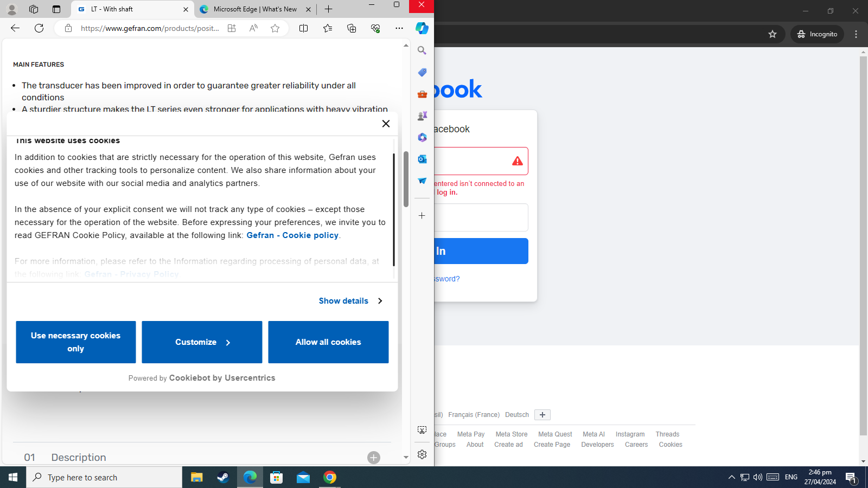This screenshot has height=488, width=868.
Task: Click Edge page vertical scrollbar thumb
Action: pos(406,179)
